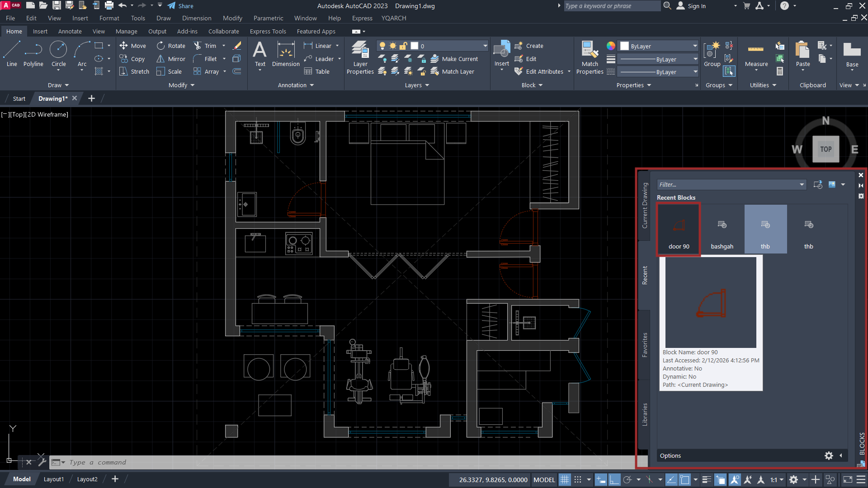Screen dimensions: 868x488
Task: Click the layer 0 color swatch
Action: 414,46
